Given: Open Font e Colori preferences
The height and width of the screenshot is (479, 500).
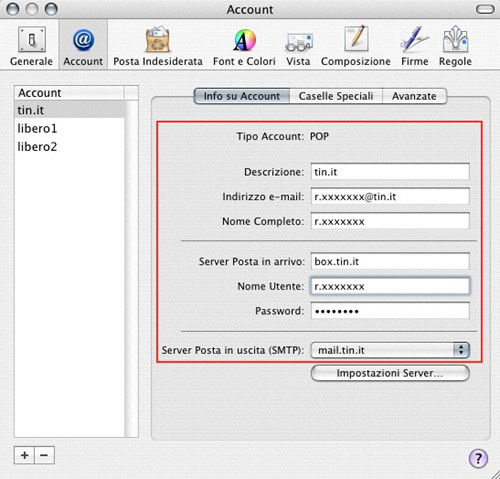Looking at the screenshot, I should (244, 46).
